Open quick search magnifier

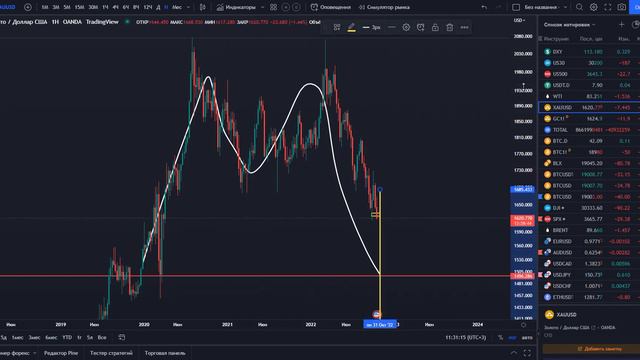pos(579,7)
